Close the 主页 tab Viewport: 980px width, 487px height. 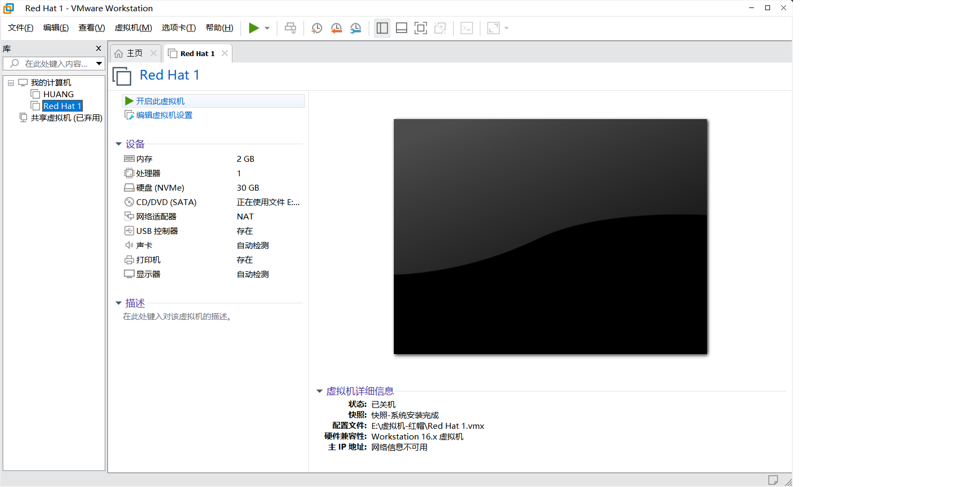pyautogui.click(x=153, y=53)
